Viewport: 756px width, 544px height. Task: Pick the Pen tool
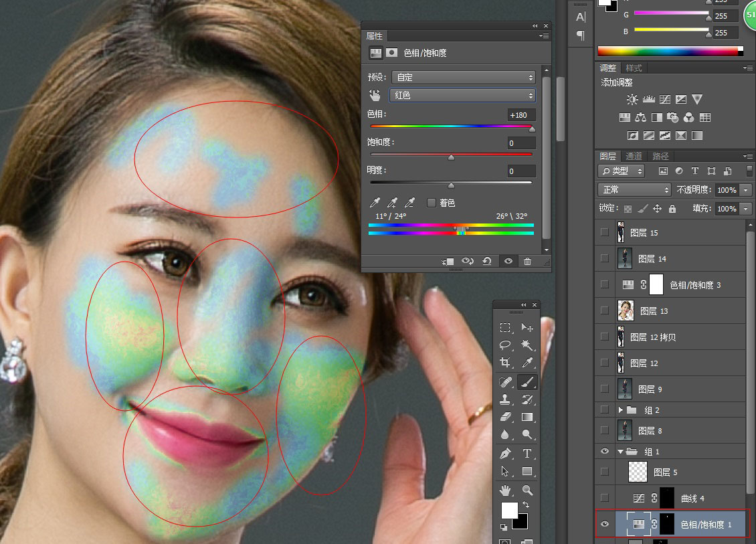505,454
